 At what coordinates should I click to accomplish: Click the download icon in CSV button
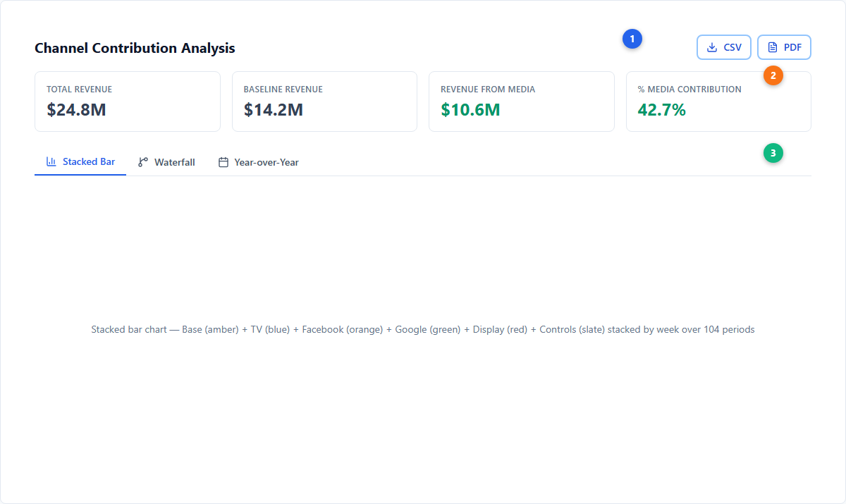point(712,47)
